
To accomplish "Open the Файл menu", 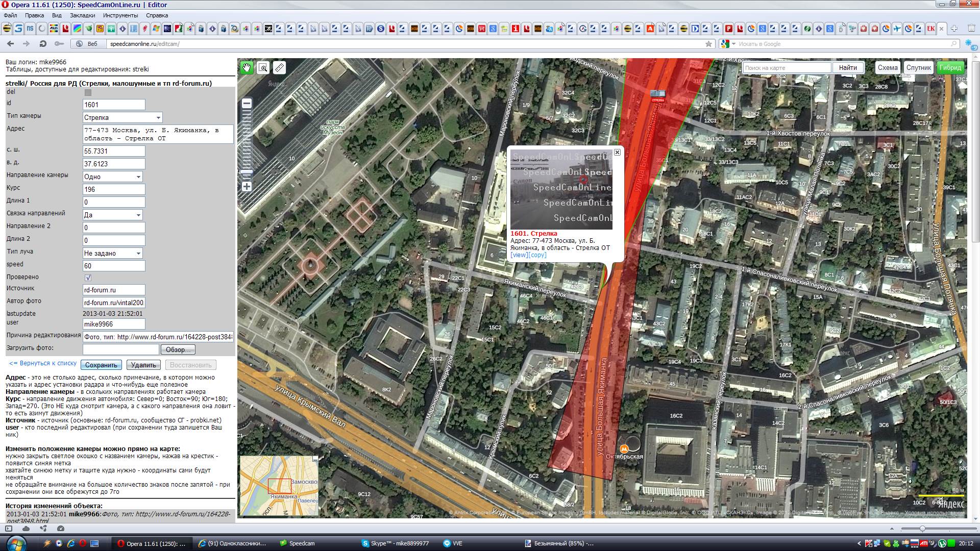I will point(10,15).
